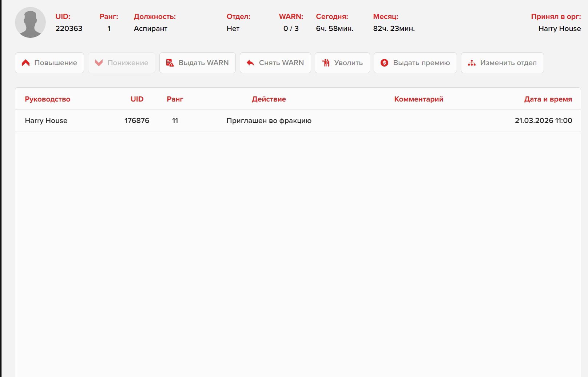Open Изменить отдел to change department
Image resolution: width=588 pixels, height=377 pixels.
[x=502, y=63]
